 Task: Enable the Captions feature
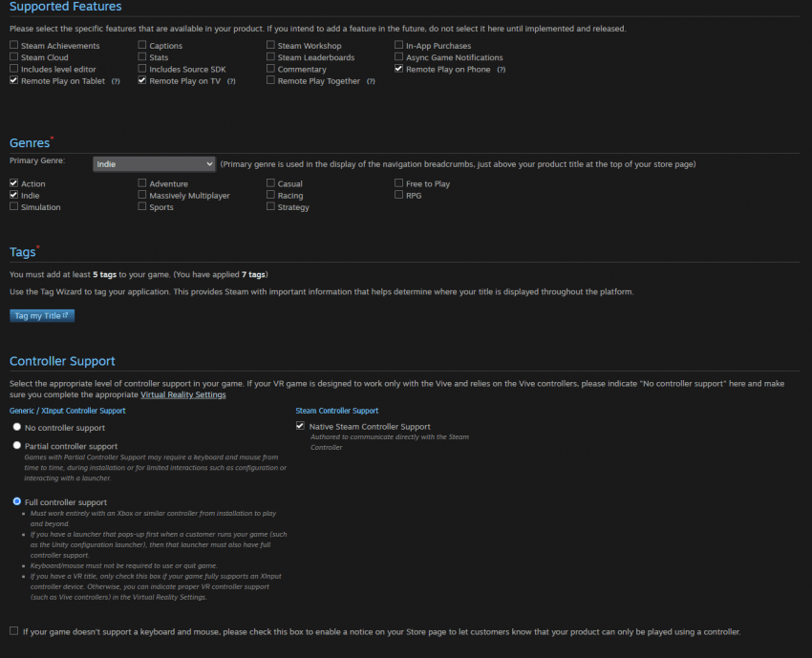142,45
